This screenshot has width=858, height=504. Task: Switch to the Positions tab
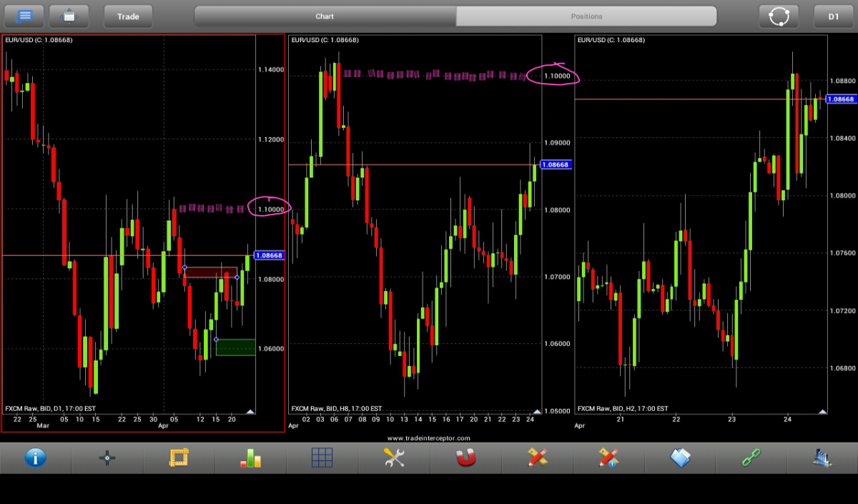click(586, 16)
